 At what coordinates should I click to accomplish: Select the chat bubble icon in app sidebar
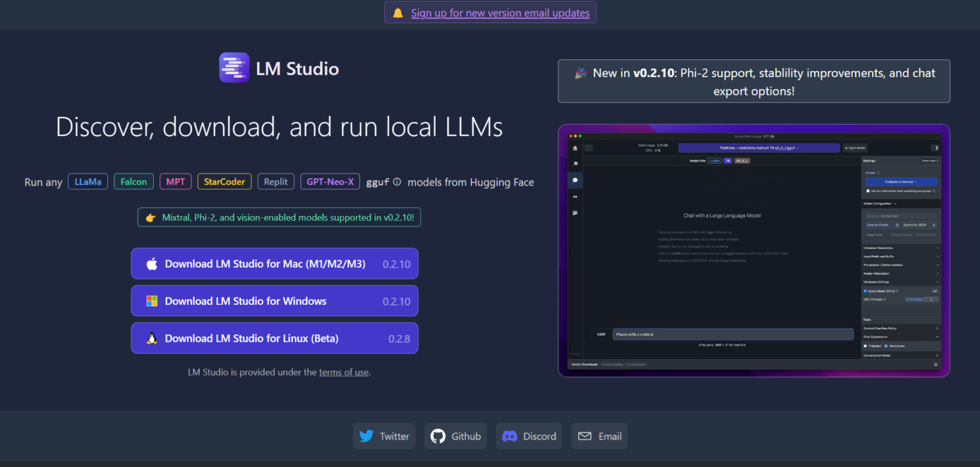(x=575, y=180)
